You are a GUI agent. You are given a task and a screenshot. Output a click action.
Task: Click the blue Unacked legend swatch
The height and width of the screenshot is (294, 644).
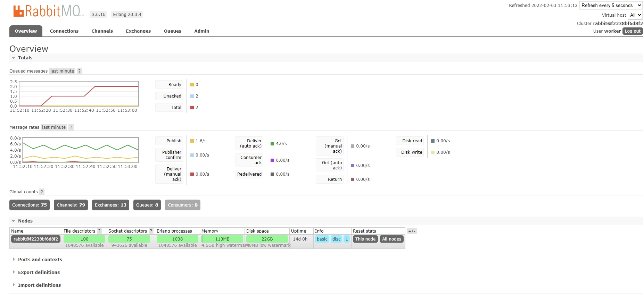[x=192, y=96]
